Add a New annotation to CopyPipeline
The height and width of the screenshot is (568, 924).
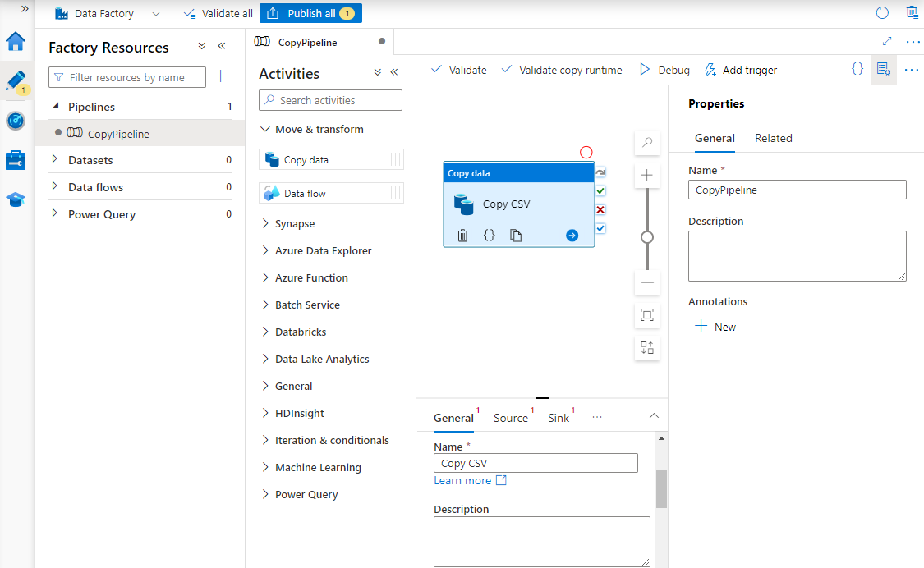[715, 326]
